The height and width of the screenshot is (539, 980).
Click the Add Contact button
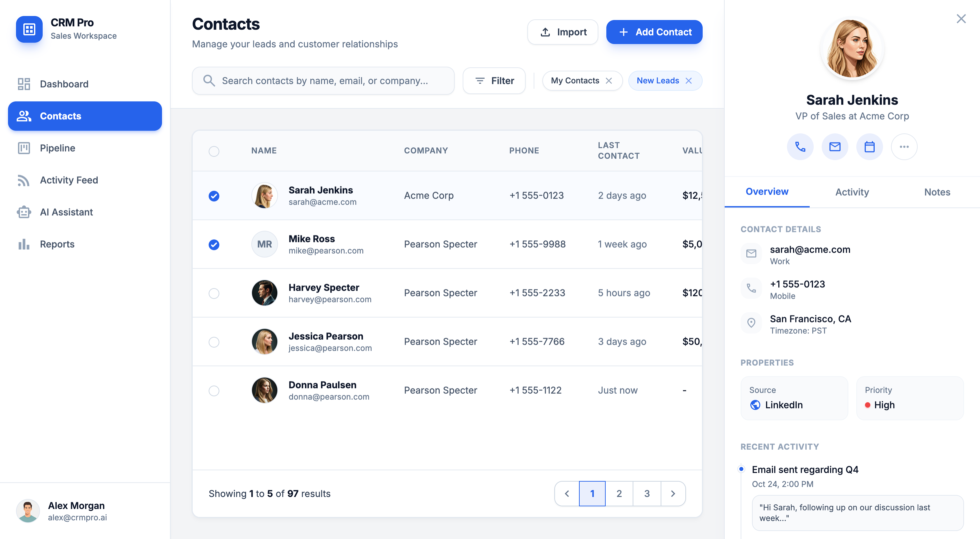coord(654,32)
